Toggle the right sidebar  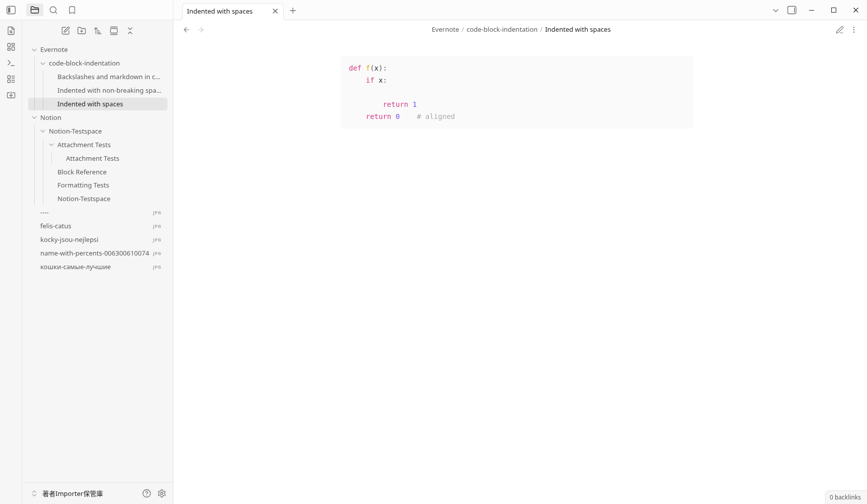tap(792, 10)
